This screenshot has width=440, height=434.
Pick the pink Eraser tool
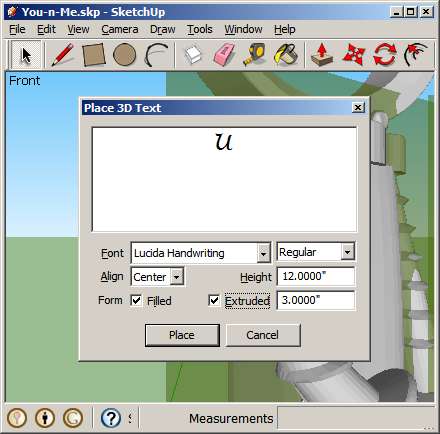coord(224,55)
